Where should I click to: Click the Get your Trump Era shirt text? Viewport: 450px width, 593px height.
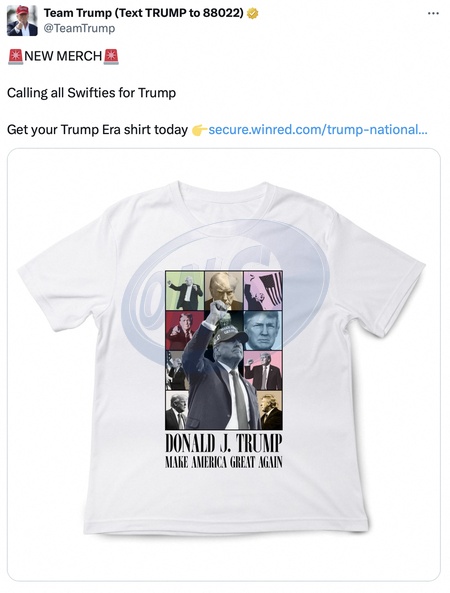[x=98, y=130]
